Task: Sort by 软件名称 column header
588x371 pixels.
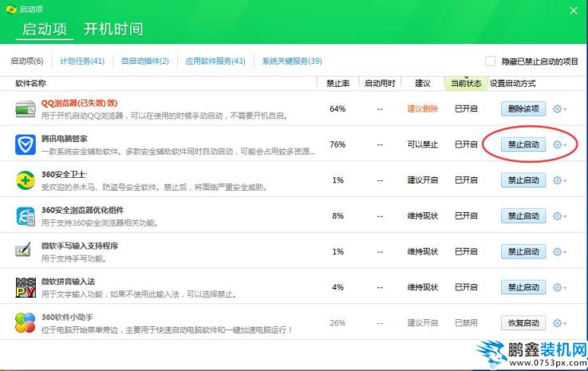Action: point(31,83)
